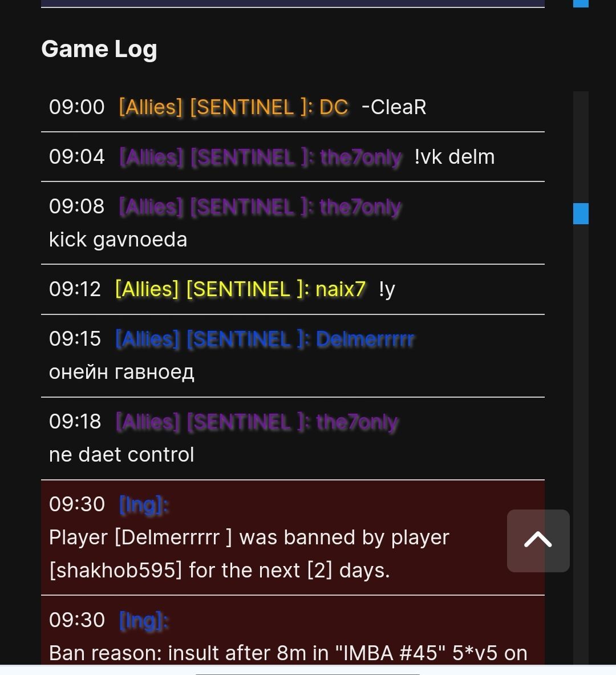Click the "!vk delm" message
This screenshot has width=616, height=675.
coord(455,157)
